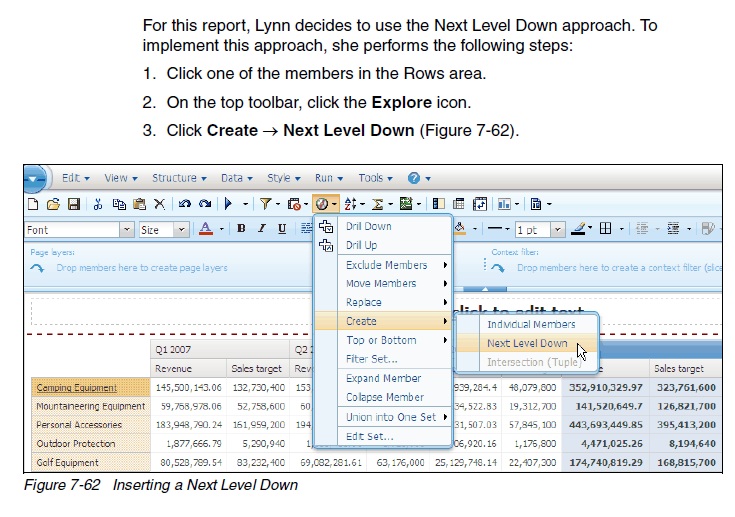The width and height of the screenshot is (735, 517).
Task: Click the Swap Rows and Columns icon
Action: click(x=480, y=204)
